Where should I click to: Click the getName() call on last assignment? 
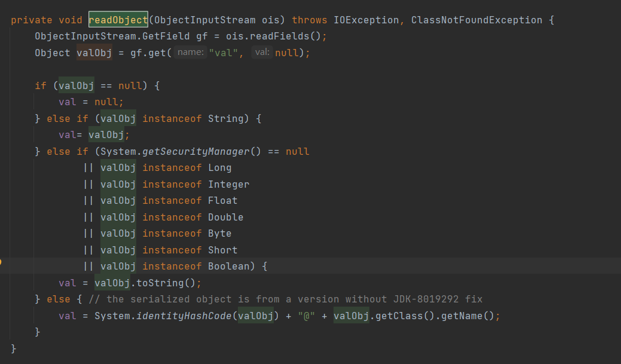[467, 316]
